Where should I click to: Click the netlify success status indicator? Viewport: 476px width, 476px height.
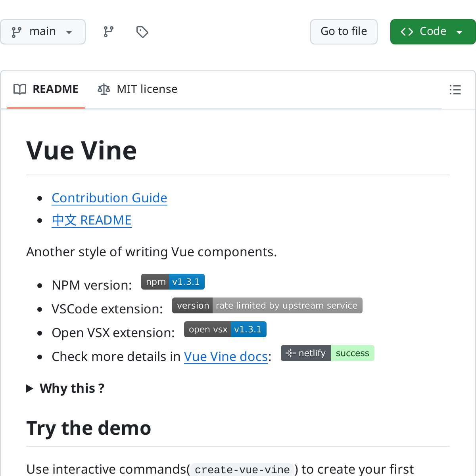coord(352,353)
